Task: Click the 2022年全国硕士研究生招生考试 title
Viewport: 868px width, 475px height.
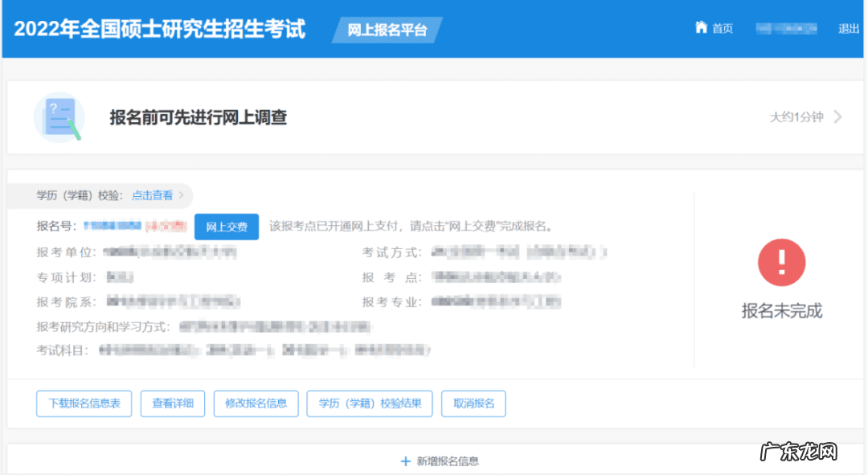Action: point(158,29)
